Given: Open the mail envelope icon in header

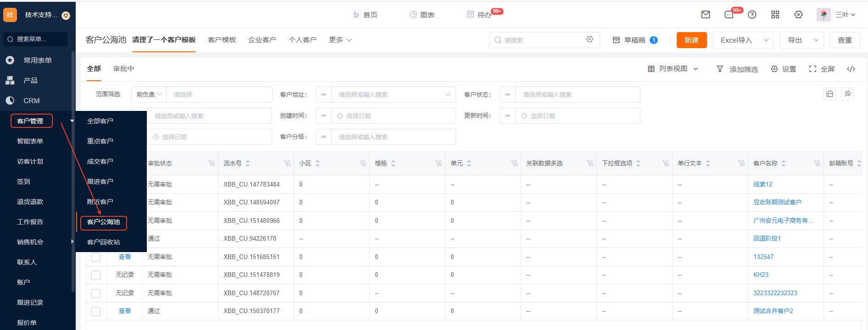Looking at the screenshot, I should point(706,15).
